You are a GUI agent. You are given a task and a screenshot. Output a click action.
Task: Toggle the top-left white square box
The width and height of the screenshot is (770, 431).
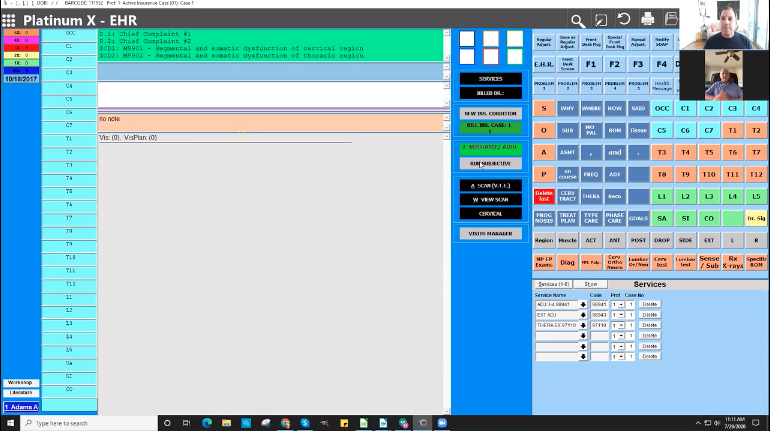coord(467,38)
